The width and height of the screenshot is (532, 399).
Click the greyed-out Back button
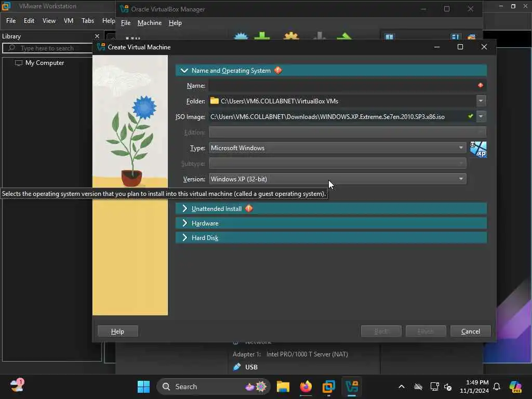(x=381, y=331)
